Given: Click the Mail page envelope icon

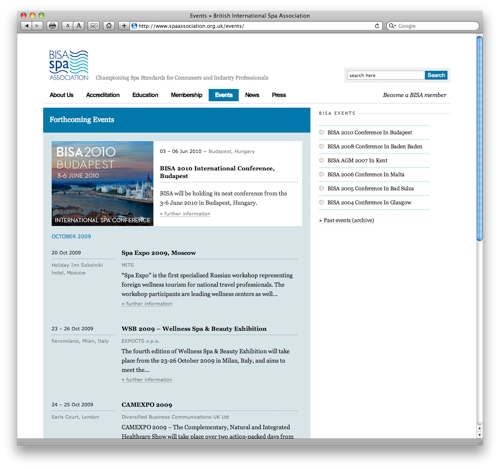Looking at the screenshot, I should 94,26.
